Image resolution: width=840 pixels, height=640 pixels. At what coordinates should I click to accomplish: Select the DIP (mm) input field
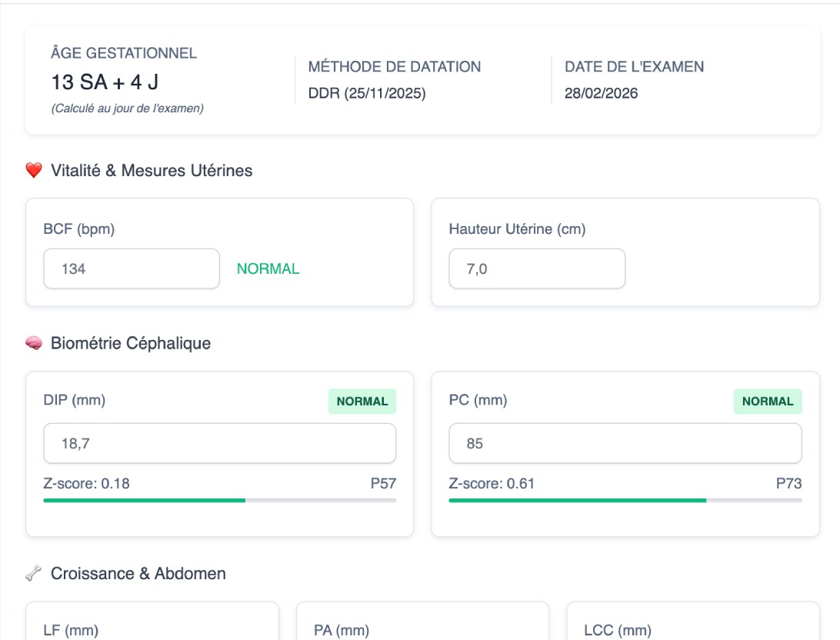[x=219, y=443]
